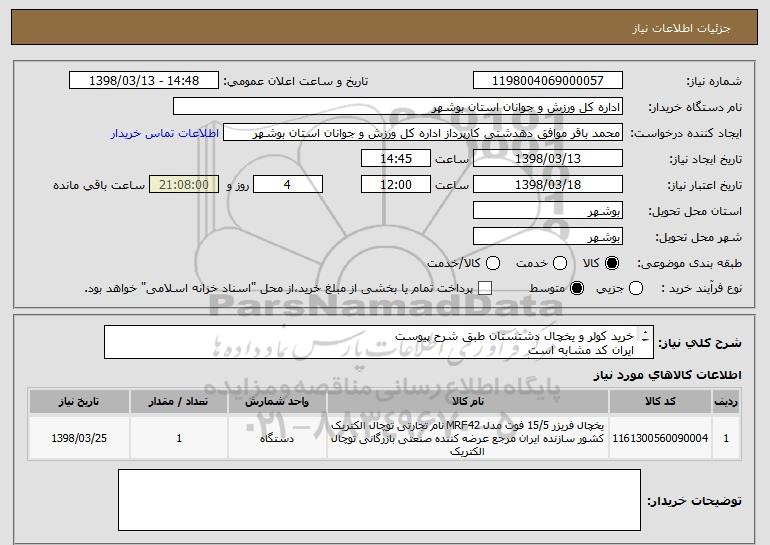The width and height of the screenshot is (770, 545).
Task: Select the خدمت radio button
Action: (x=560, y=263)
